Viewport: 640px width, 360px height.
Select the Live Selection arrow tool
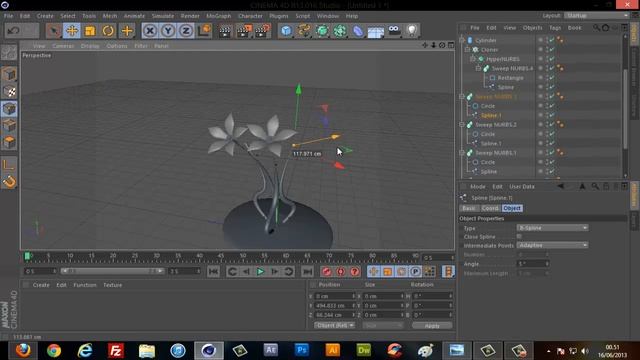coord(53,31)
